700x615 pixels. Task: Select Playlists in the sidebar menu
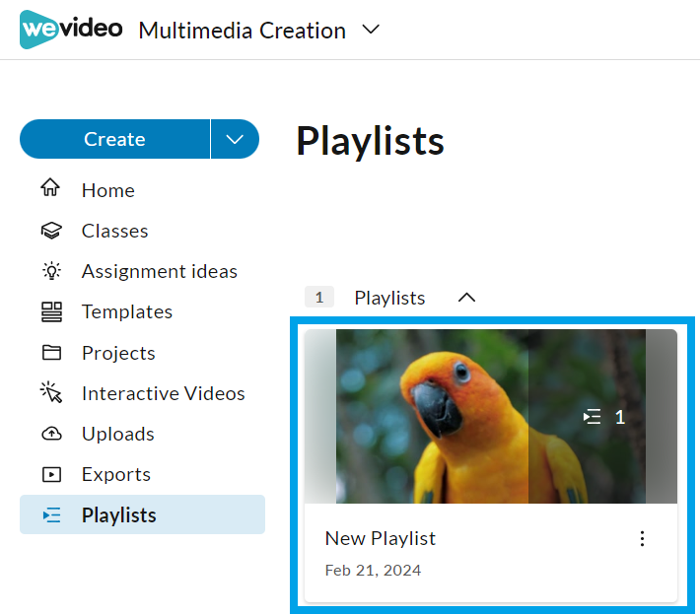click(118, 514)
